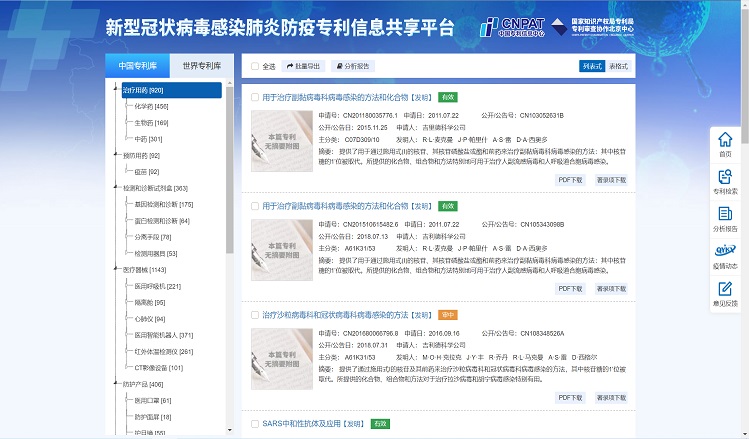The height and width of the screenshot is (439, 749).
Task: Collapse the 医疗器械 tree node
Action: pos(117,269)
